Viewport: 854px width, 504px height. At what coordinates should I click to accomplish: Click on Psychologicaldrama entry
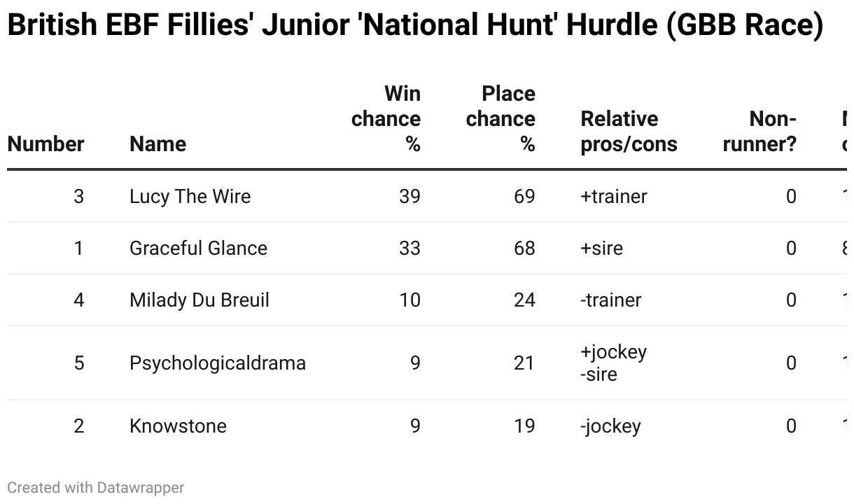click(218, 363)
